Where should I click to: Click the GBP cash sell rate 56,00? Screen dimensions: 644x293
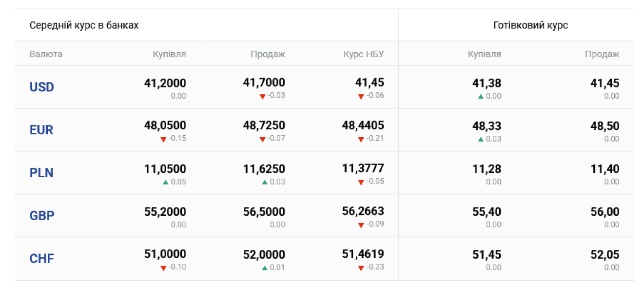(x=605, y=212)
